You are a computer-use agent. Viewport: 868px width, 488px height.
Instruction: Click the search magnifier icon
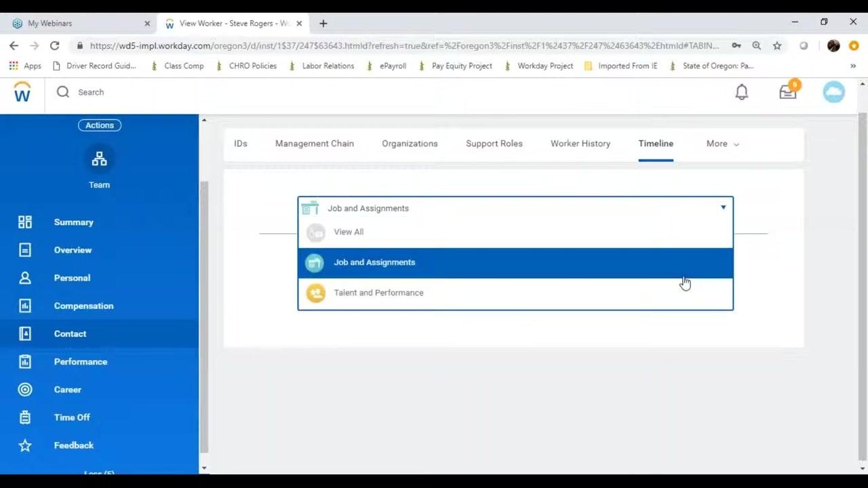click(x=63, y=92)
